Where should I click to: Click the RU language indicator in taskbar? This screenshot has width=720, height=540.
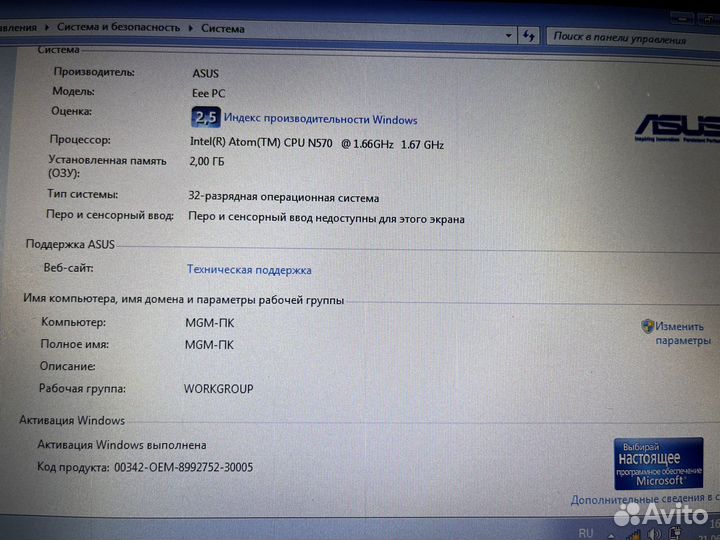click(585, 533)
